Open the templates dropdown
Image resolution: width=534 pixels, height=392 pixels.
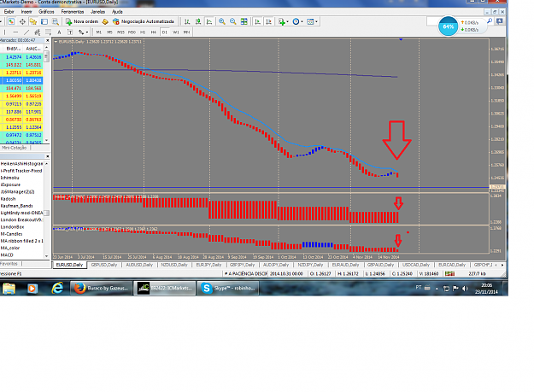click(x=312, y=21)
